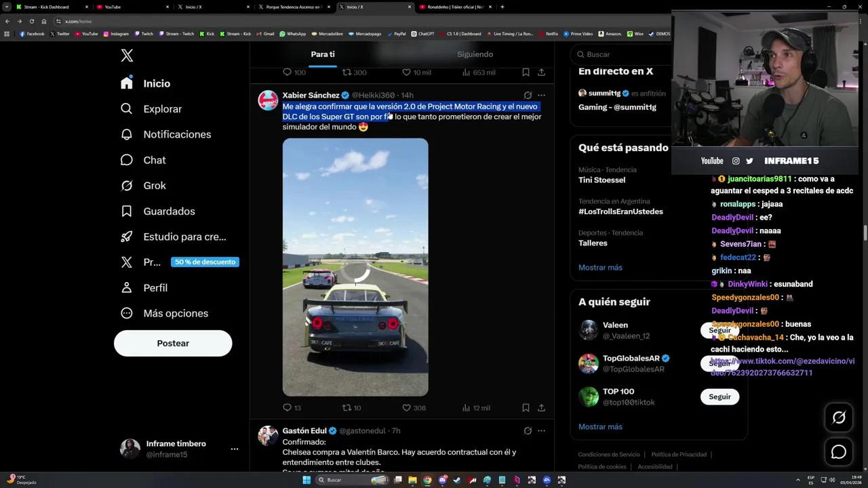Follow the TOP 100 account
Viewport: 868px width, 488px height.
coord(719,397)
